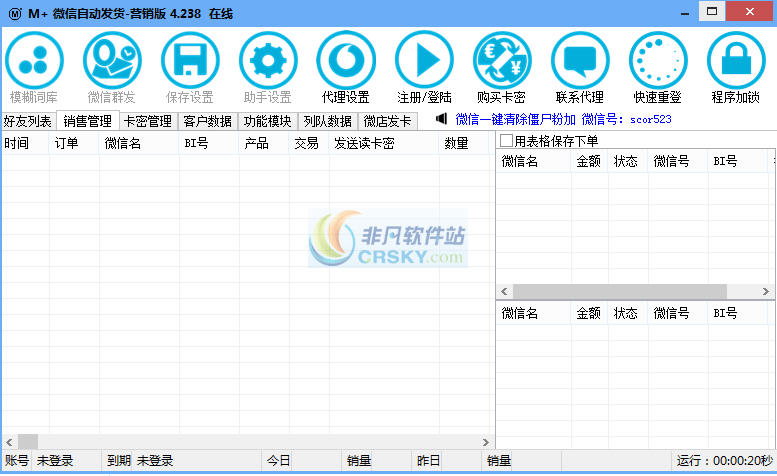This screenshot has height=476, width=777.
Task: Open the 功能模块 tab
Action: [x=268, y=121]
